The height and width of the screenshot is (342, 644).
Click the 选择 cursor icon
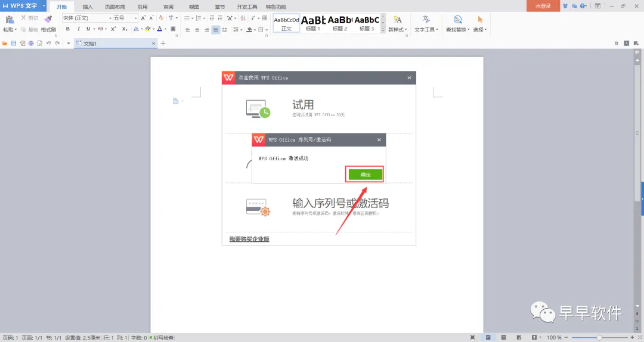pos(480,19)
